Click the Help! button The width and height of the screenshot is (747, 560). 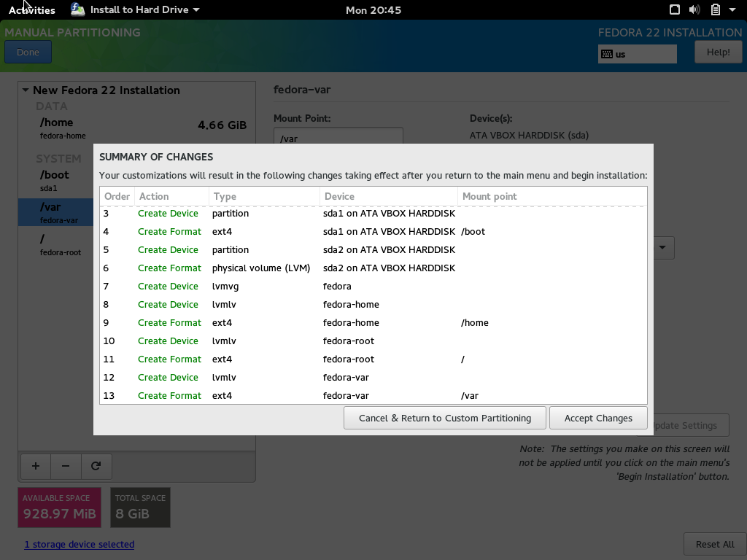(x=718, y=52)
